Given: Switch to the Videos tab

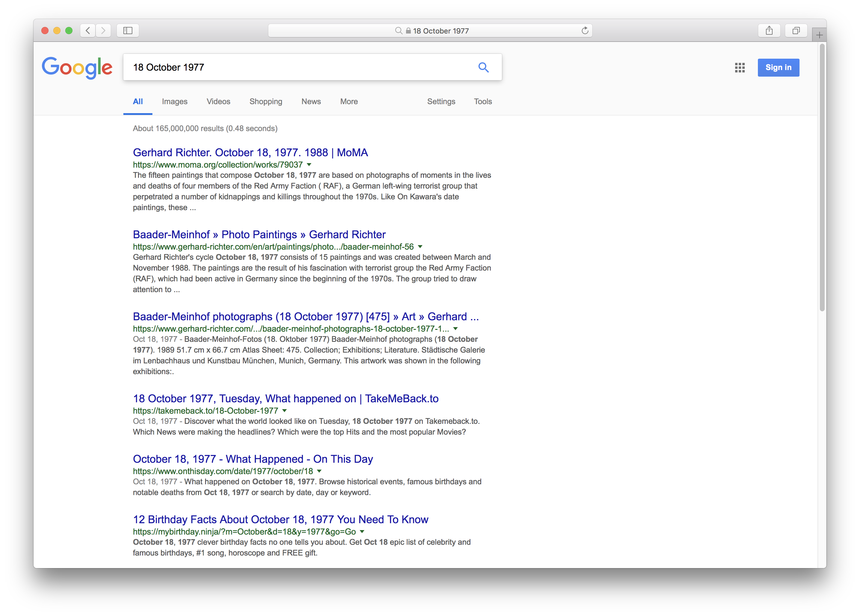Looking at the screenshot, I should (x=218, y=101).
